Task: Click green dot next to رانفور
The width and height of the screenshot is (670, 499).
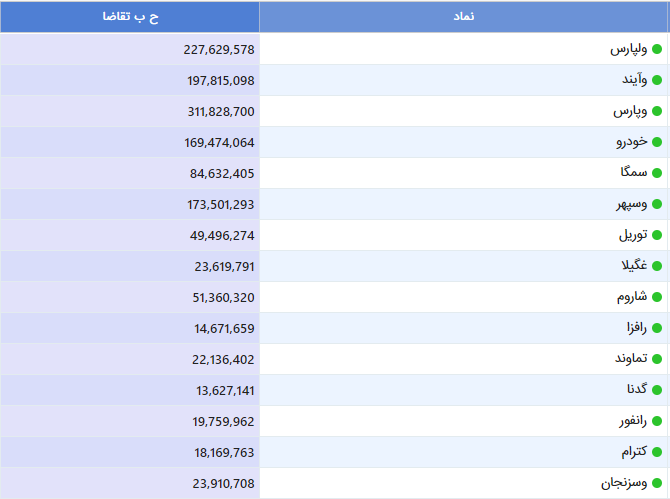Action: [657, 421]
